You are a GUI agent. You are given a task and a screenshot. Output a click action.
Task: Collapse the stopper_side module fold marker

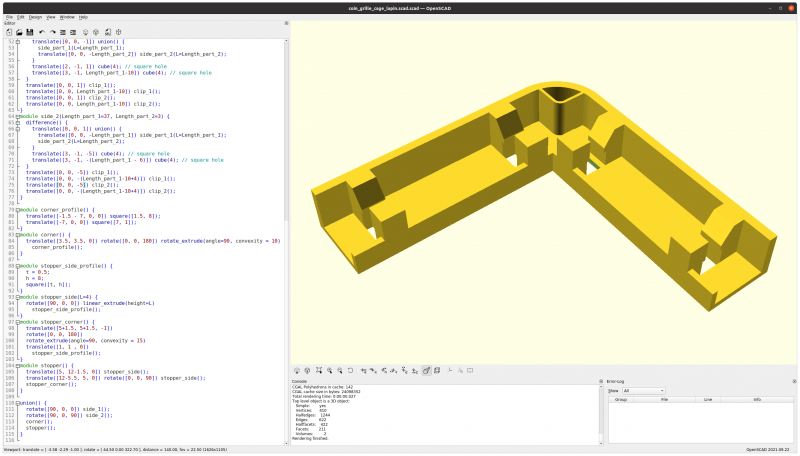tap(18, 297)
